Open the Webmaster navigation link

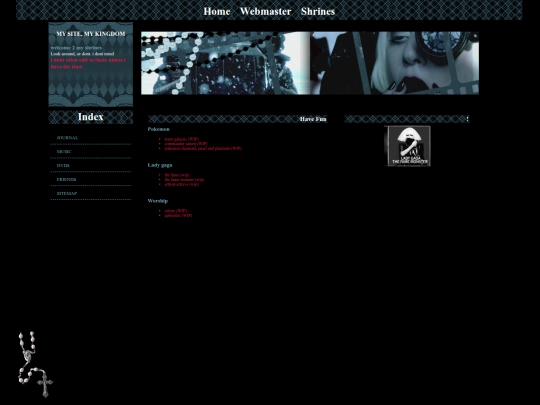point(266,11)
